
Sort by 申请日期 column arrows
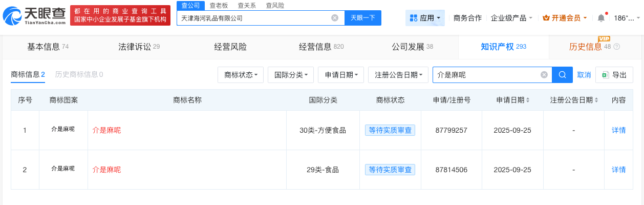point(528,100)
